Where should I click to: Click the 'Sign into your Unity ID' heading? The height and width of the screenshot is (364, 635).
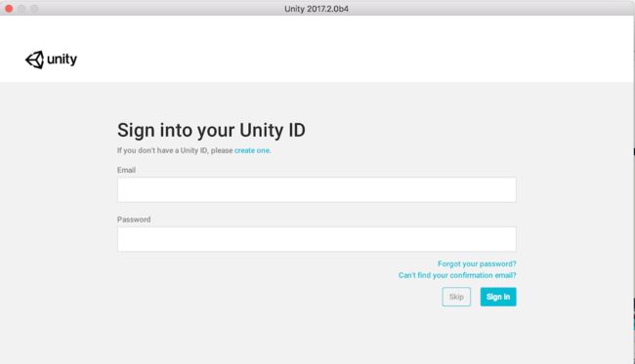tap(211, 130)
